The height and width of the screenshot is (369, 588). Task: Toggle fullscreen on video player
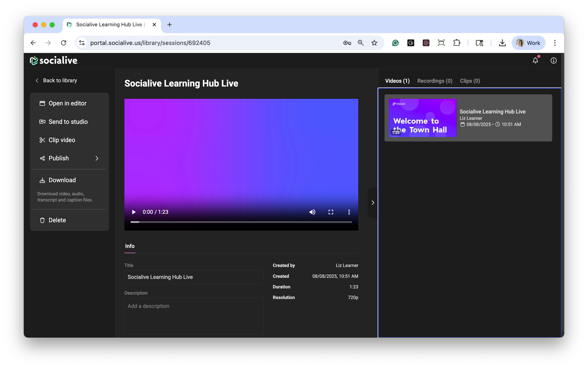330,212
